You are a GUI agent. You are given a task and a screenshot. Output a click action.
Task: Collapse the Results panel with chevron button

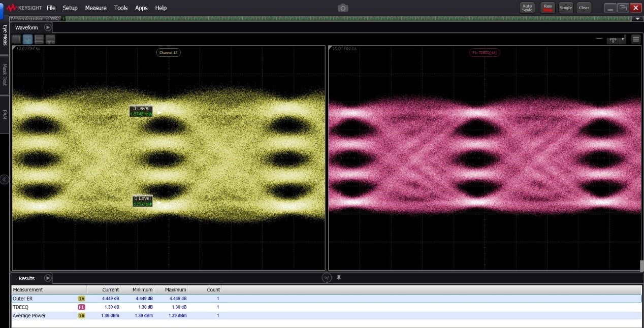tap(327, 278)
